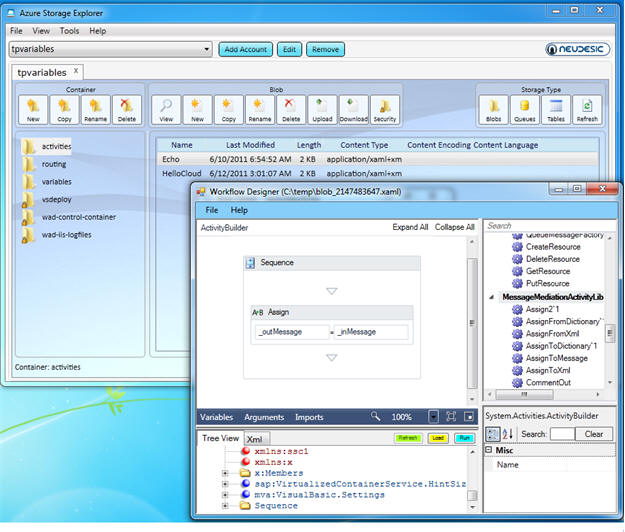The height and width of the screenshot is (532, 625).
Task: Click the alphabetical sort icon in property grid
Action: coord(507,434)
